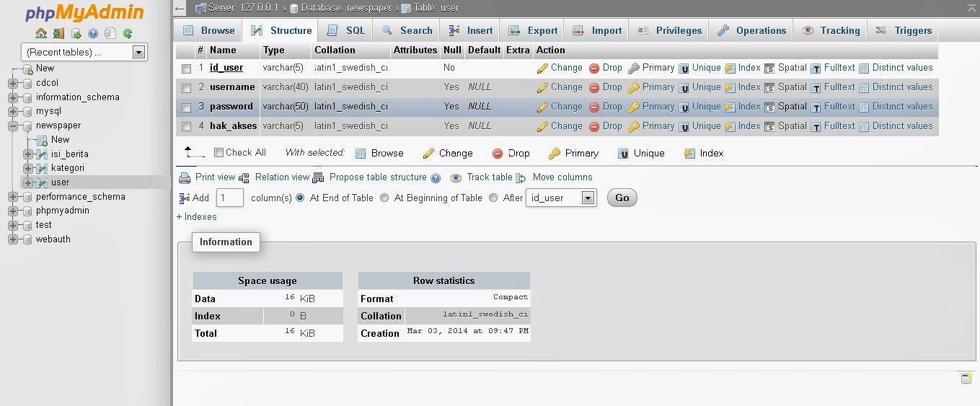Expand the kategori table node
The width and height of the screenshot is (980, 406).
tap(28, 168)
